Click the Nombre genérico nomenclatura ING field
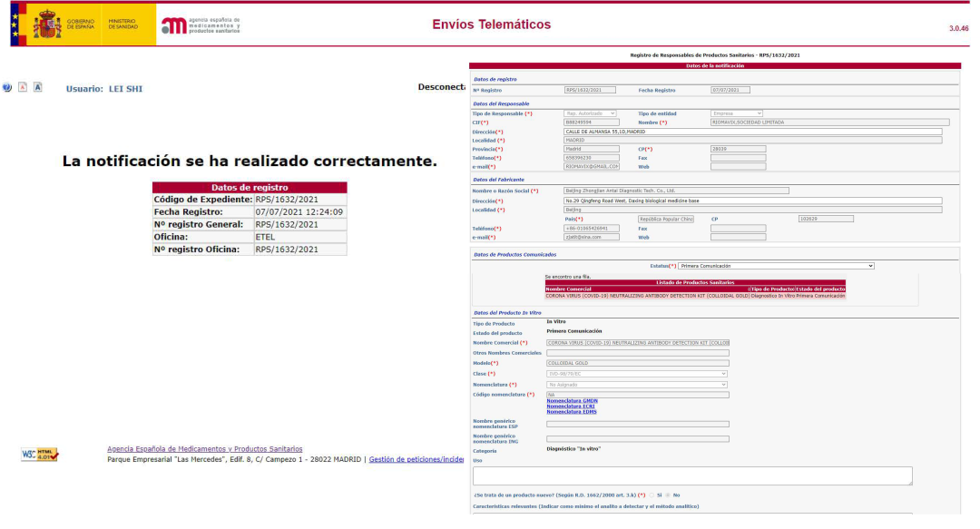This screenshot has width=980, height=529. point(638,439)
